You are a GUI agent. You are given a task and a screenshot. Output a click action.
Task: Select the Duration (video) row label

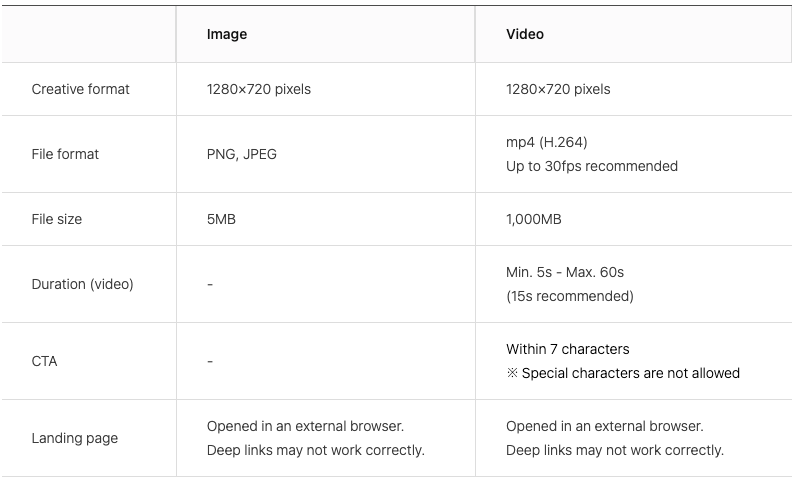coord(83,284)
